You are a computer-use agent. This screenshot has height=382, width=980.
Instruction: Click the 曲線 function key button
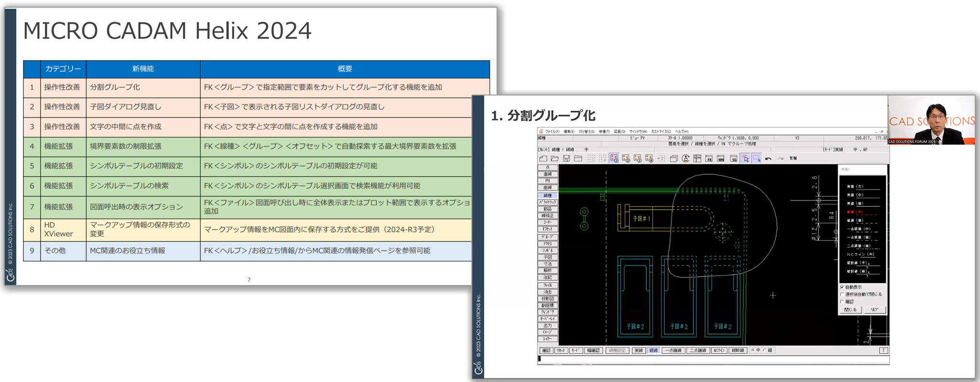coord(548,188)
